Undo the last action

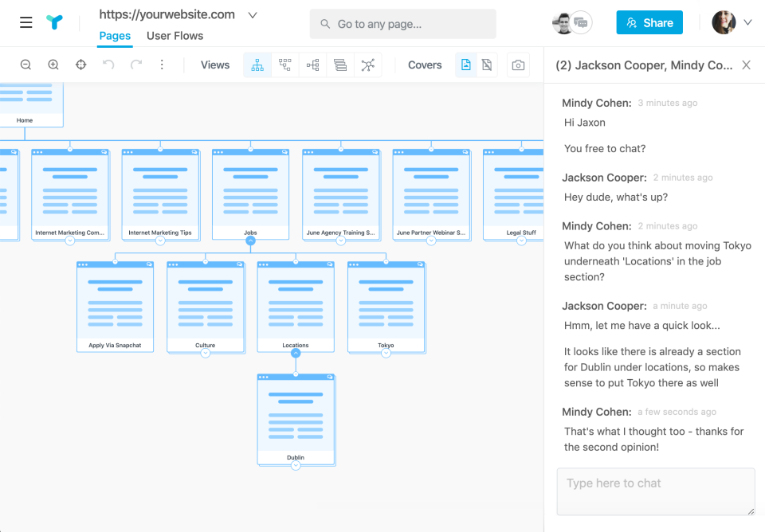108,65
